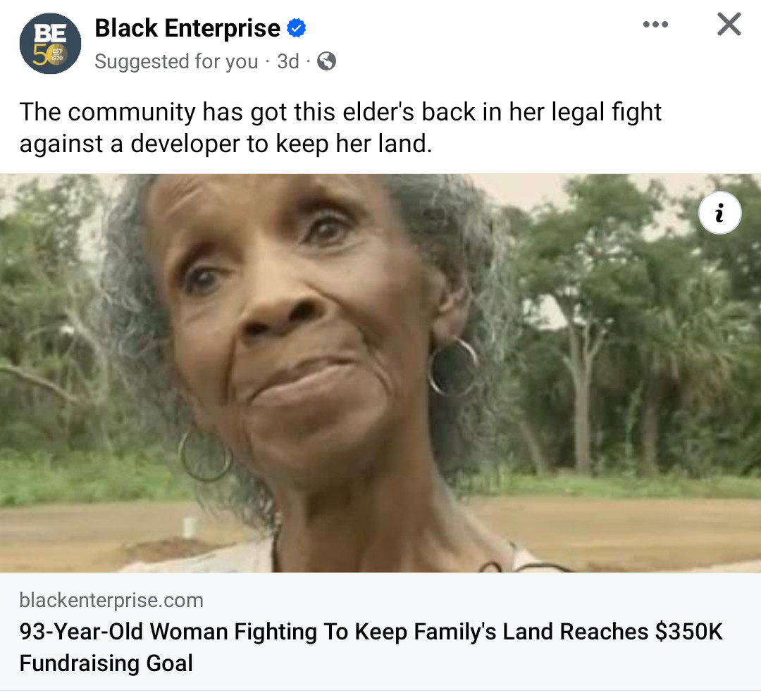The height and width of the screenshot is (700, 761).
Task: Click the BE 50 logo avatar
Action: click(x=50, y=43)
